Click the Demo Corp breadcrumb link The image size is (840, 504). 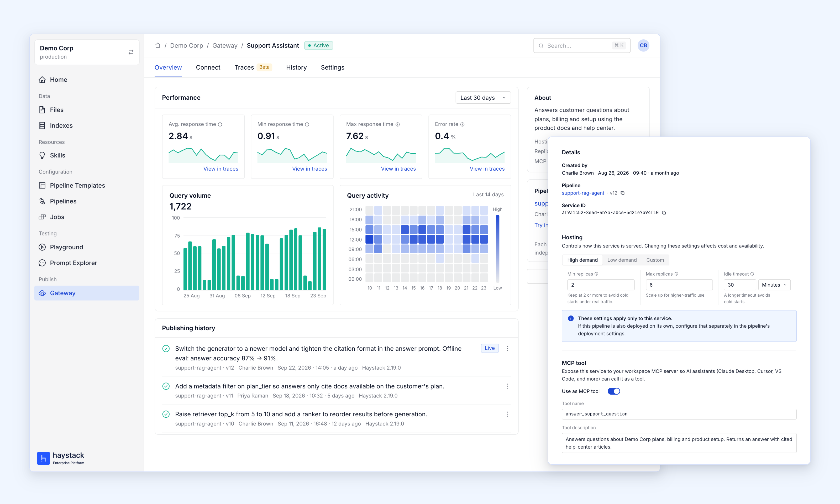186,45
